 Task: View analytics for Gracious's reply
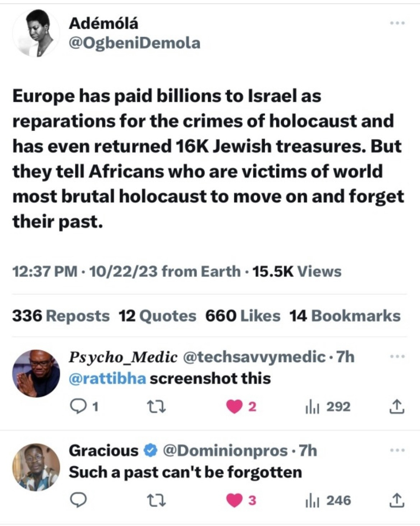(x=309, y=500)
